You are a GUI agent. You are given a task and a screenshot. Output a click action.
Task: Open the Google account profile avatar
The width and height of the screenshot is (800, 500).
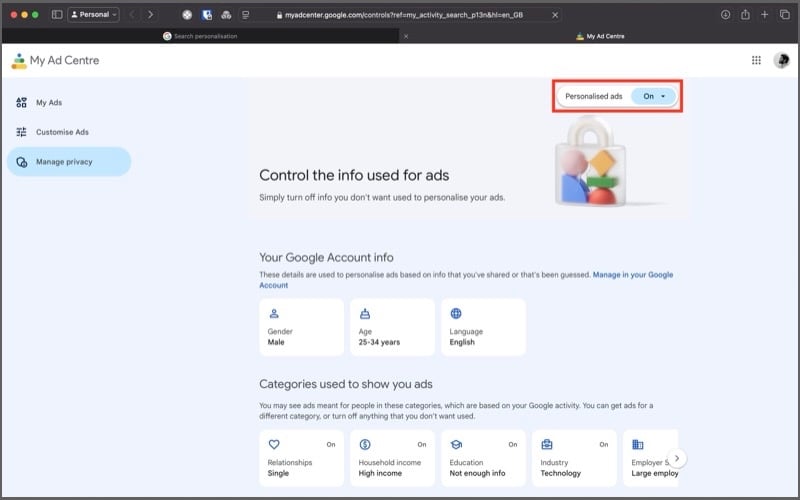781,60
